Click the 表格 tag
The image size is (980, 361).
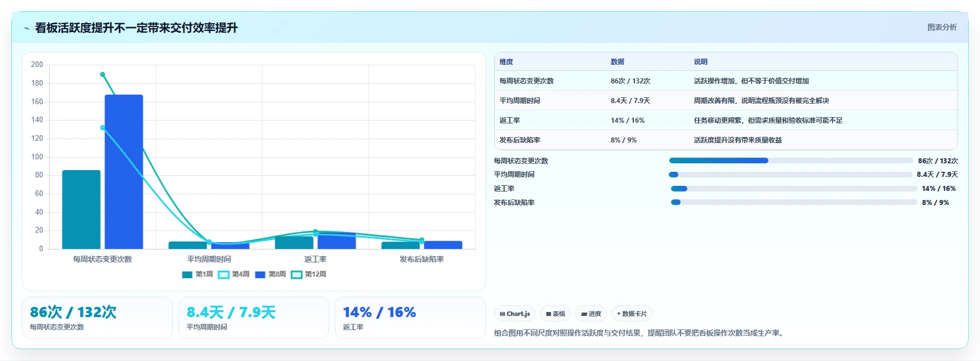pyautogui.click(x=555, y=314)
